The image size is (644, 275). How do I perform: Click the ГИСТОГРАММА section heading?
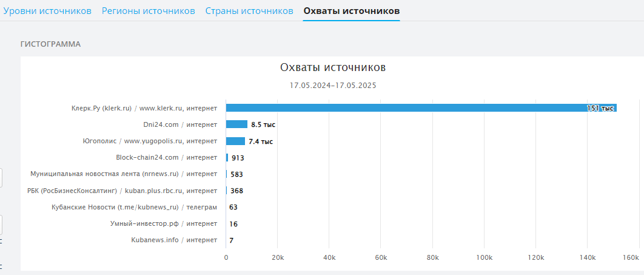coord(51,44)
